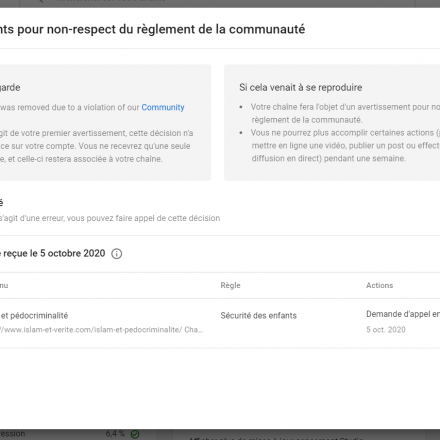Click the dialog title about règlement de la communauté
The height and width of the screenshot is (440, 440).
pyautogui.click(x=152, y=29)
